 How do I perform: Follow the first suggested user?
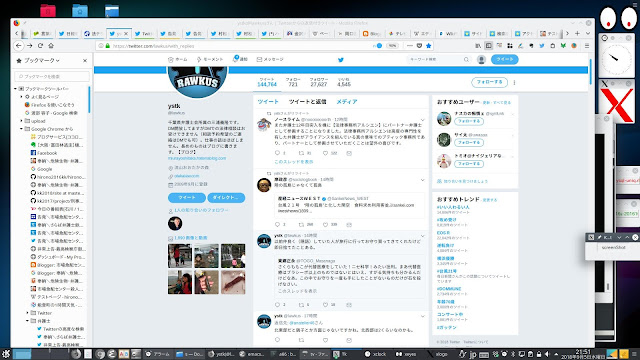469,122
